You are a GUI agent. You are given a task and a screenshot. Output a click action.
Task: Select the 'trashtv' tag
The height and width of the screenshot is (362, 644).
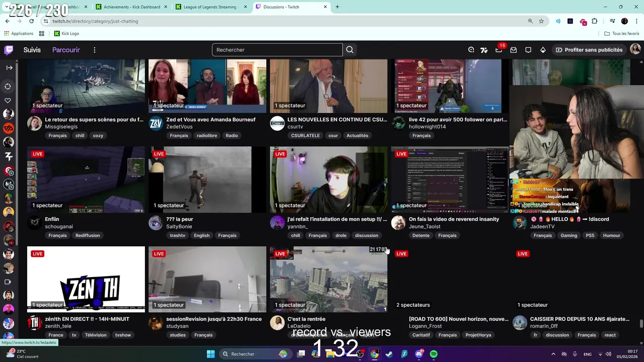pos(178,235)
